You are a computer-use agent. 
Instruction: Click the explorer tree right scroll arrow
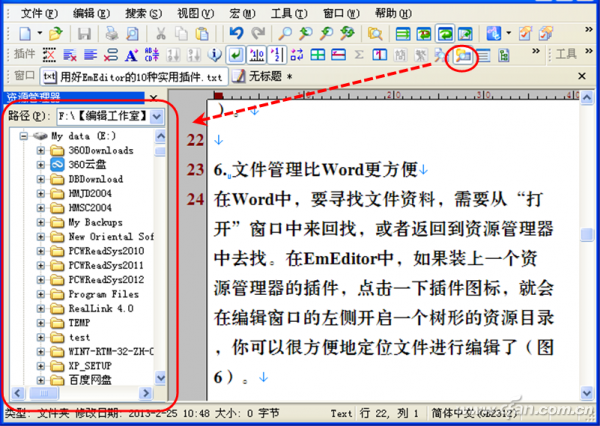click(145, 393)
